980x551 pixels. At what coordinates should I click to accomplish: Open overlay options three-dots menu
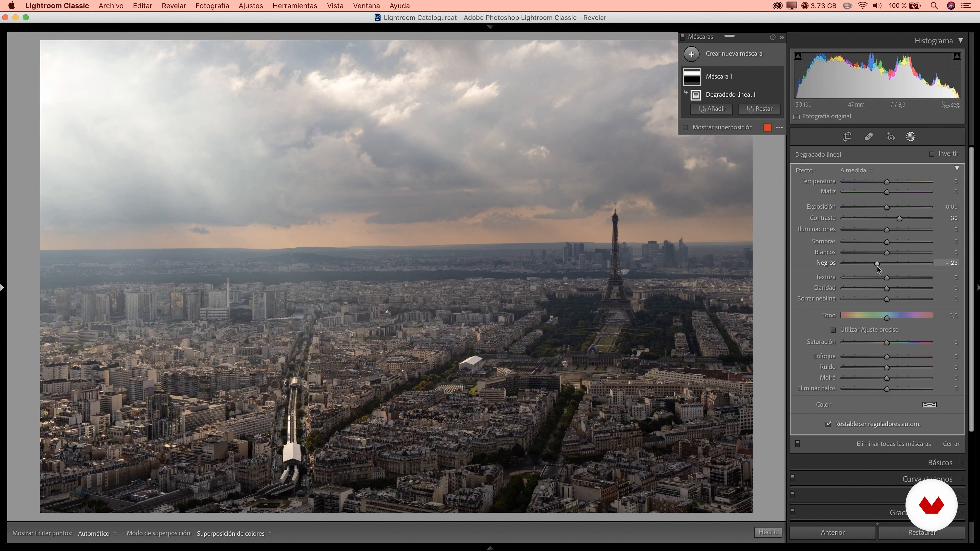pyautogui.click(x=779, y=128)
